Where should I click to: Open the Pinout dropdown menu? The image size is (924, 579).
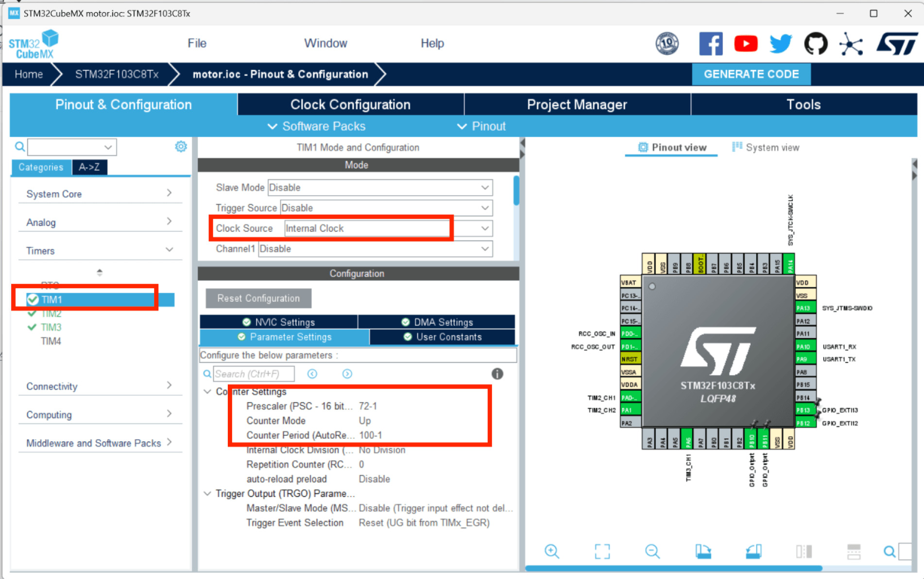tap(481, 126)
